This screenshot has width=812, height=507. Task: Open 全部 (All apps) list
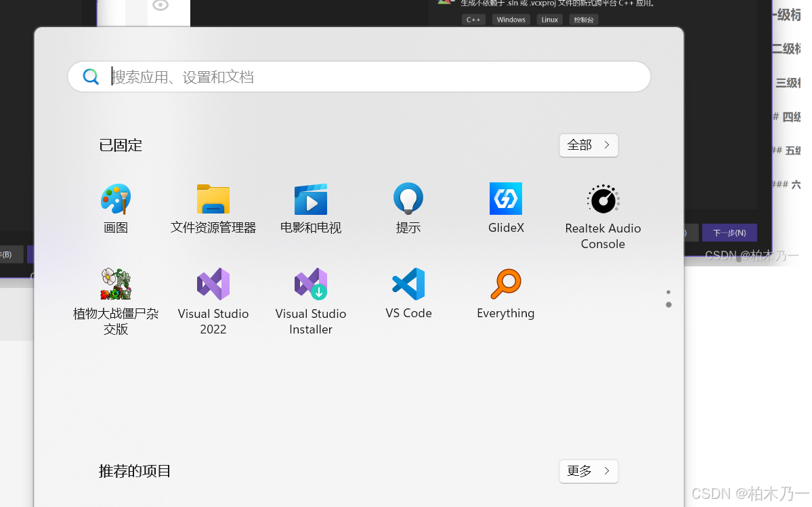pos(589,145)
